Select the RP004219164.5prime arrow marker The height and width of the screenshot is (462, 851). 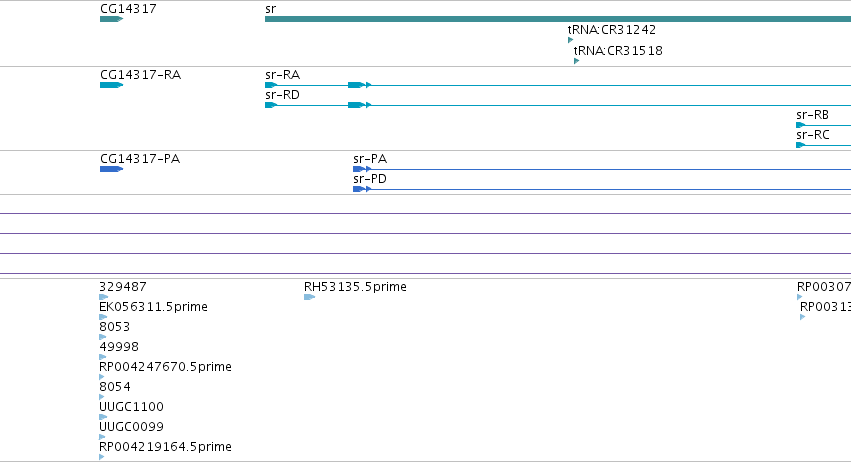point(101,457)
